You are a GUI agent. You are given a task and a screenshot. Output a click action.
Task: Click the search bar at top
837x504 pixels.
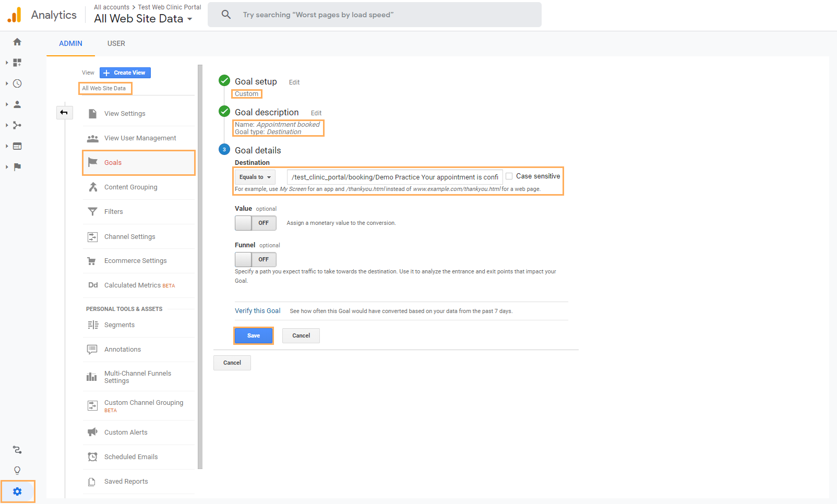pos(375,15)
